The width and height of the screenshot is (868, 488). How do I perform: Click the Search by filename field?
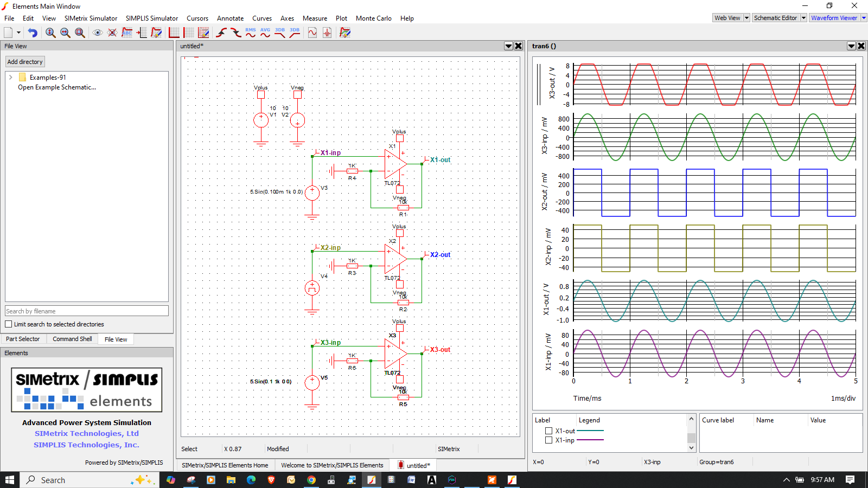click(87, 311)
